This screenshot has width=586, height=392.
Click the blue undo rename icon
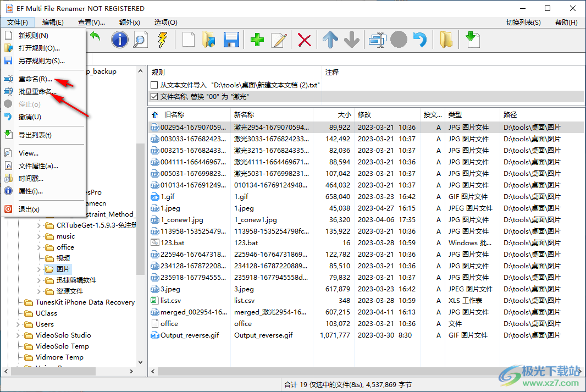coord(420,40)
